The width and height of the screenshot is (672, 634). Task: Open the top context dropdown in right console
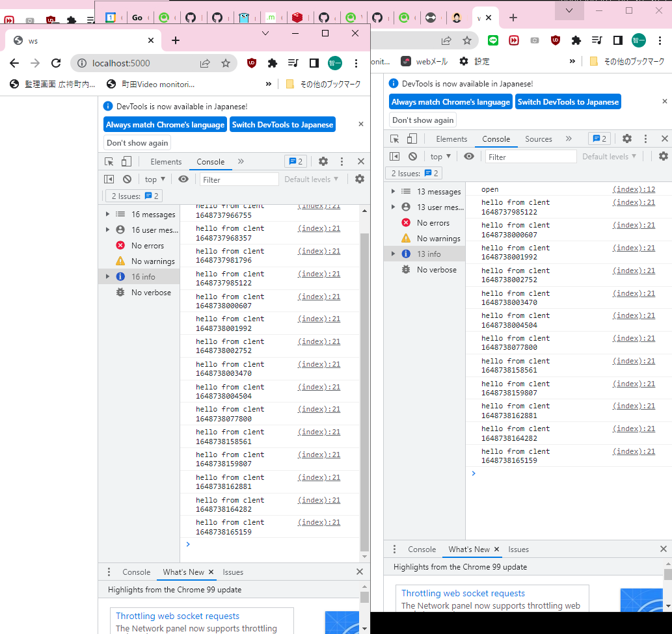(440, 157)
